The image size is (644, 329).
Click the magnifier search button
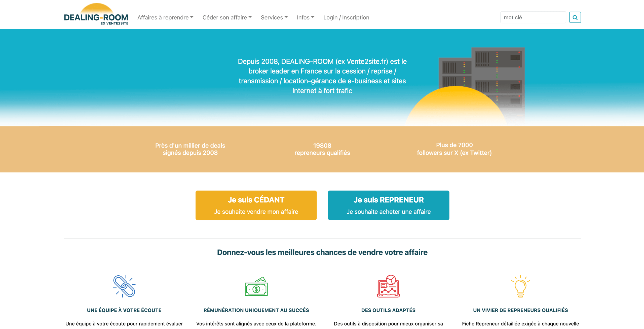click(575, 17)
